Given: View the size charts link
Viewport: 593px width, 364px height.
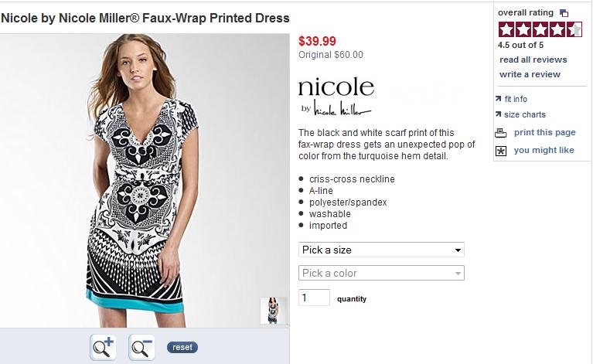Looking at the screenshot, I should [x=525, y=114].
